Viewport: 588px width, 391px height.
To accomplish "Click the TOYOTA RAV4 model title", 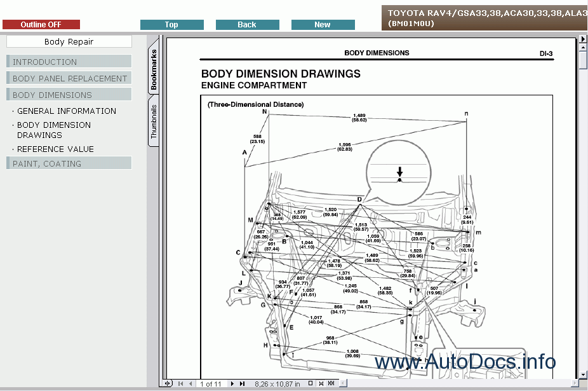I will point(487,18).
